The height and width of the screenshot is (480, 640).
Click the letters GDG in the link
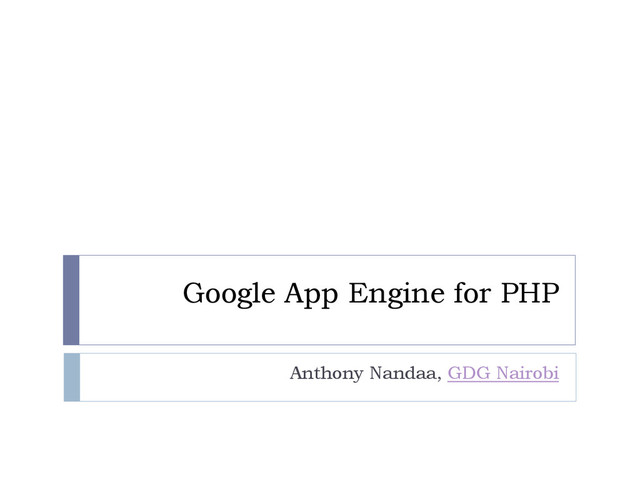point(469,373)
